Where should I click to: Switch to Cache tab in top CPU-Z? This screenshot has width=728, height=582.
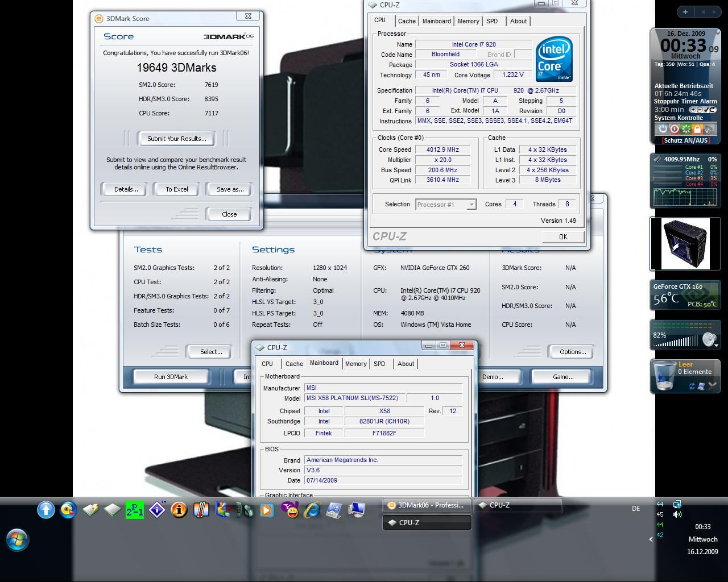point(407,21)
